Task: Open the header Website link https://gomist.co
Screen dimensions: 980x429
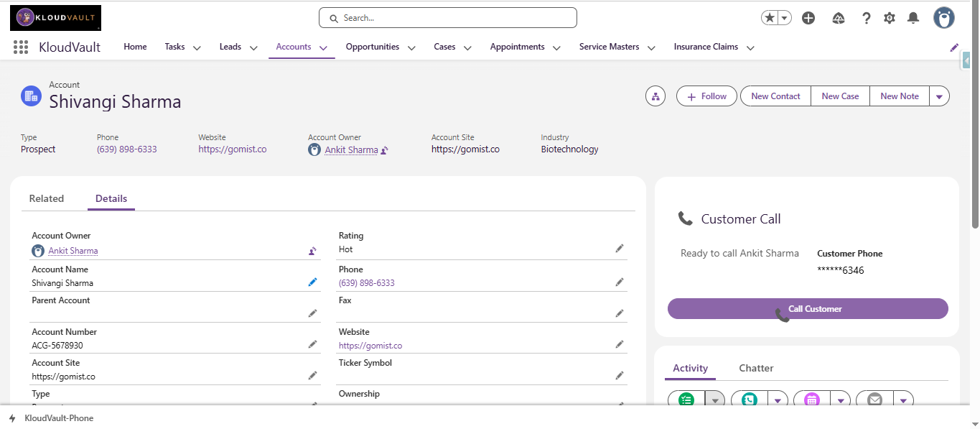Action: pyautogui.click(x=233, y=149)
